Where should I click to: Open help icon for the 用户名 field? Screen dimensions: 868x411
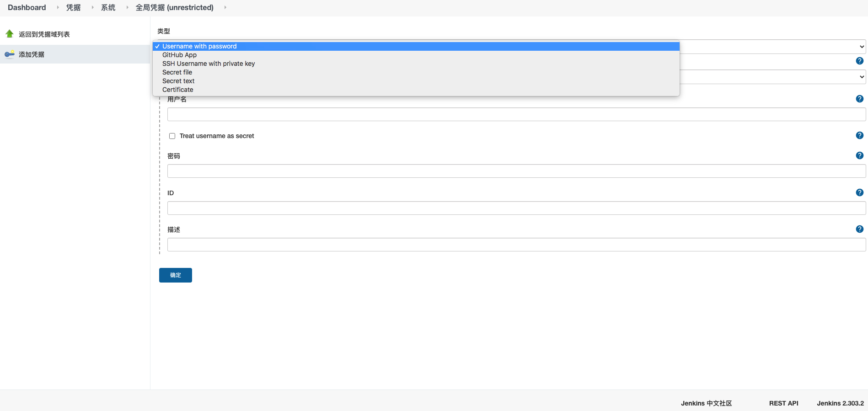pos(860,99)
